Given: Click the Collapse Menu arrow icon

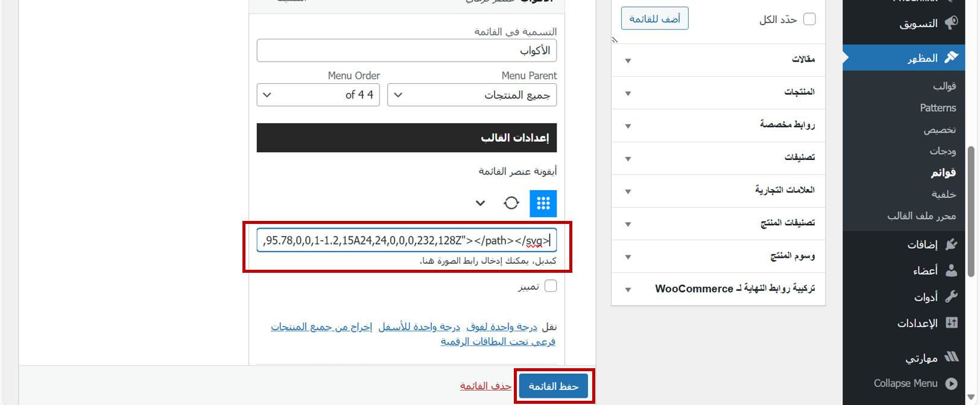Looking at the screenshot, I should coord(951,383).
